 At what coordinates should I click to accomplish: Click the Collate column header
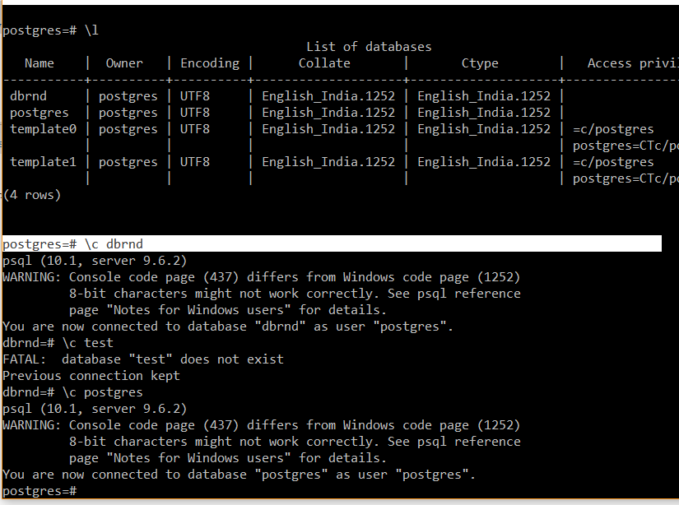[324, 63]
